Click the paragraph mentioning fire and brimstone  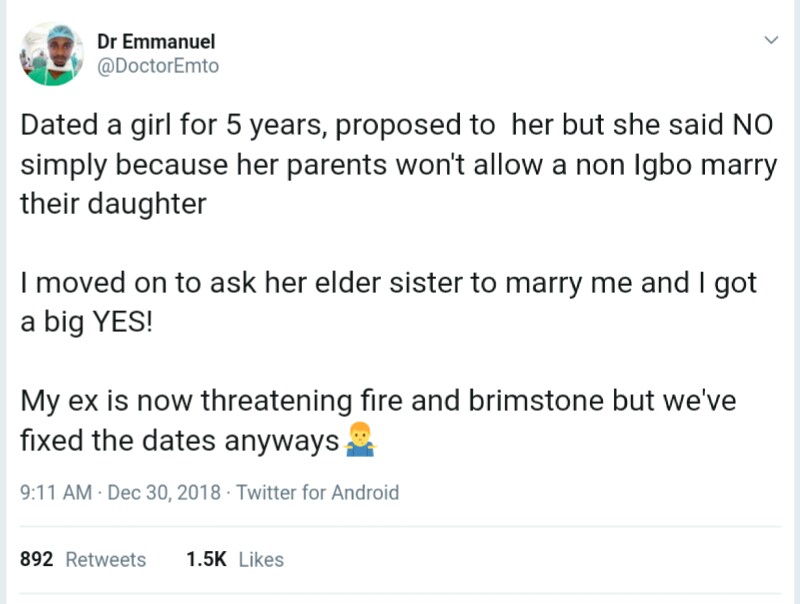tap(378, 420)
